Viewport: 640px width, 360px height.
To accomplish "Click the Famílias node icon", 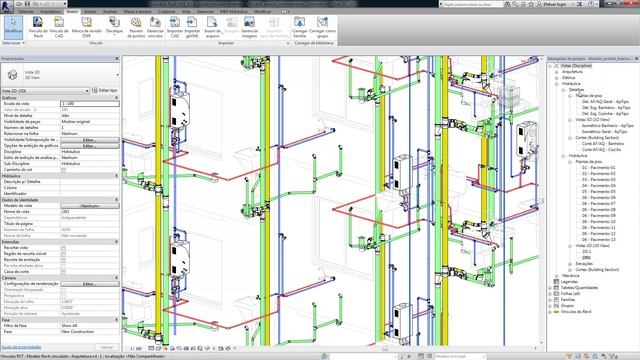I will tap(556, 300).
